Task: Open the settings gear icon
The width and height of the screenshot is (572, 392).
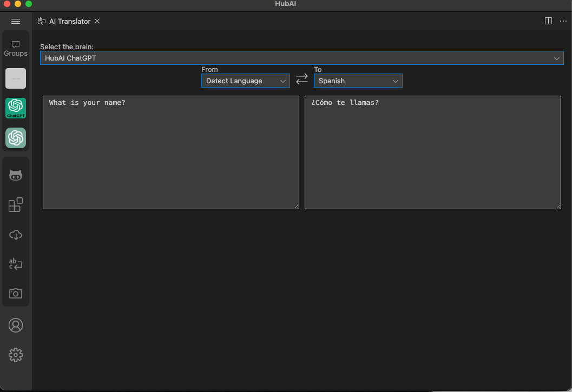Action: point(16,355)
